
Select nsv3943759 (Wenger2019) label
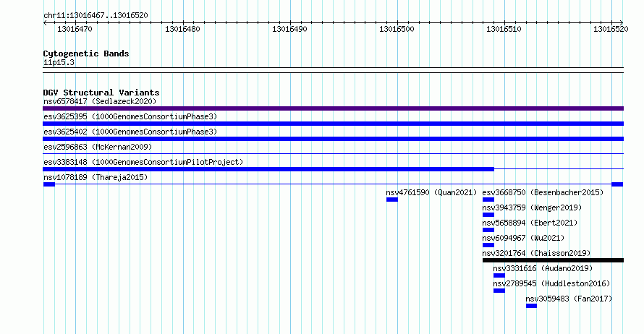click(x=532, y=207)
